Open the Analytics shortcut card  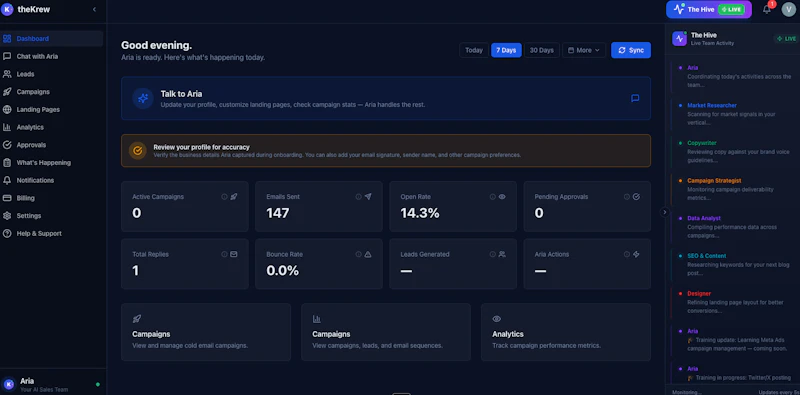[566, 332]
